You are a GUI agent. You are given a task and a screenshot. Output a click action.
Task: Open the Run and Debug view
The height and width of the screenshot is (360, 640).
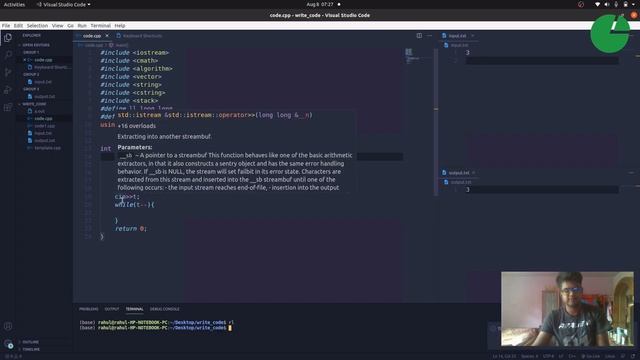click(8, 90)
